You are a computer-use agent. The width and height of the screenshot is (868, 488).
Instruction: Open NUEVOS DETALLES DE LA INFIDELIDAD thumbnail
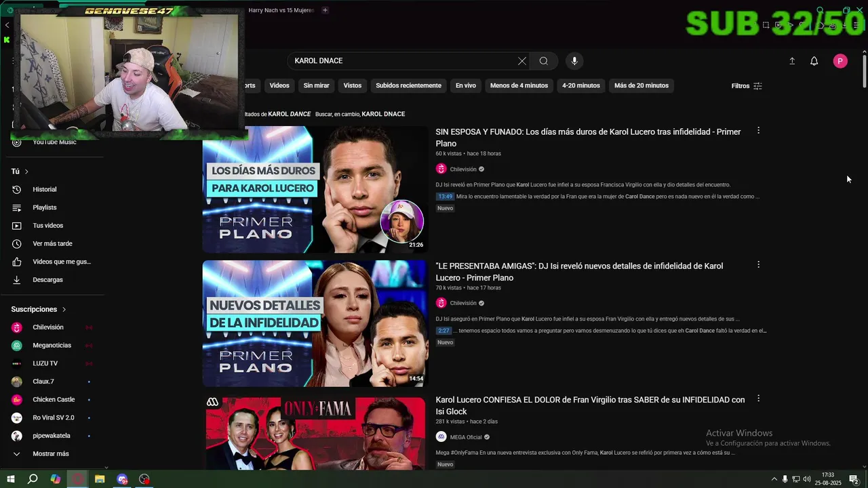point(315,323)
